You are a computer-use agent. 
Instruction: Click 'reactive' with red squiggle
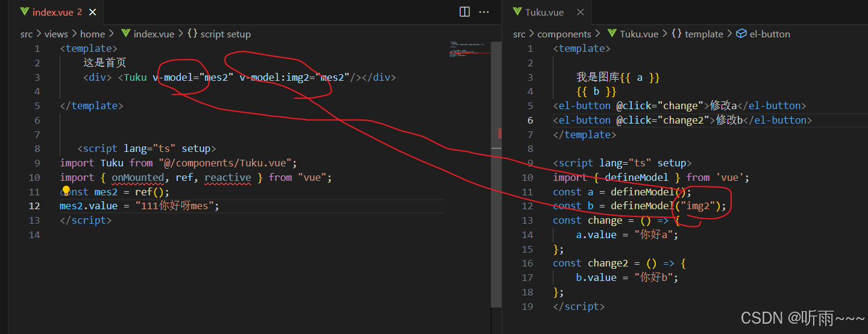point(228,177)
